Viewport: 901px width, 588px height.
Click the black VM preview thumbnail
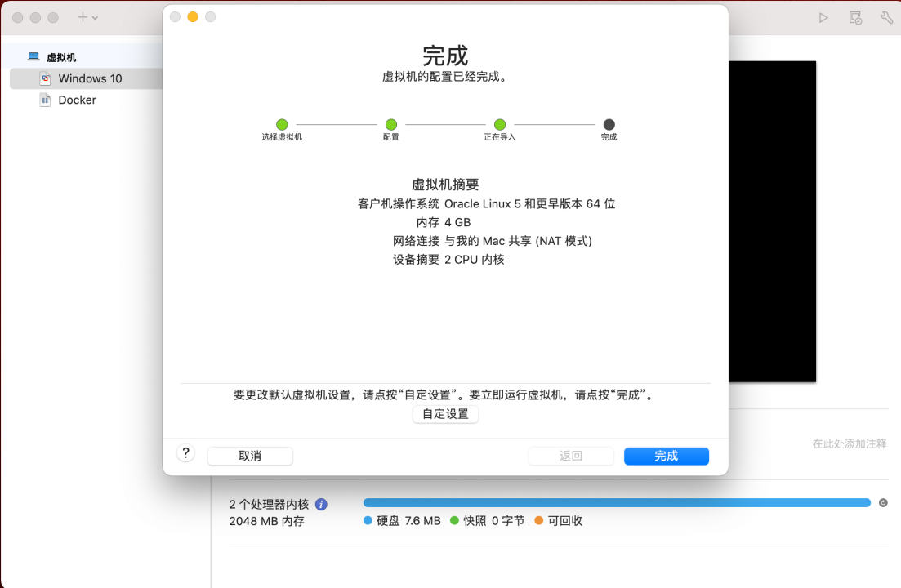(x=772, y=221)
